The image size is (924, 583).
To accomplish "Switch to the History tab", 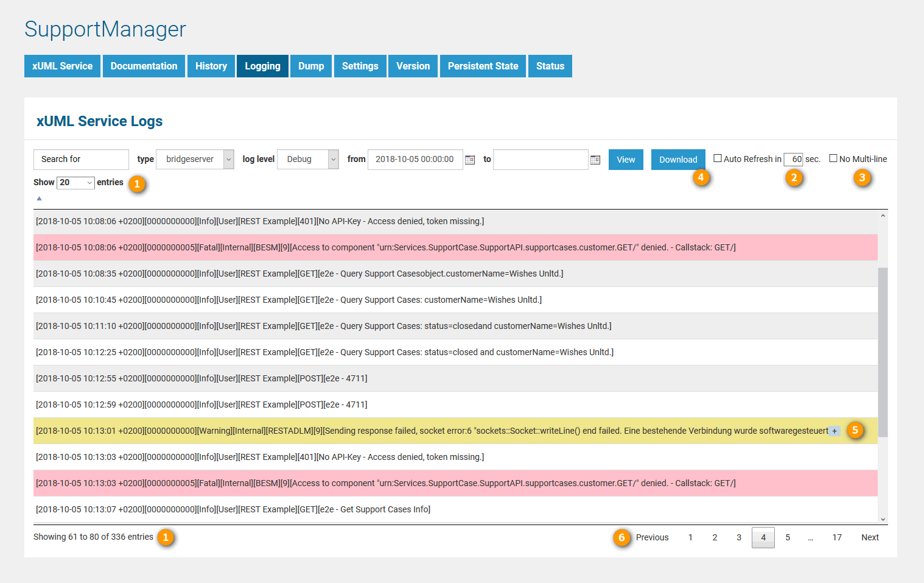I will click(211, 66).
